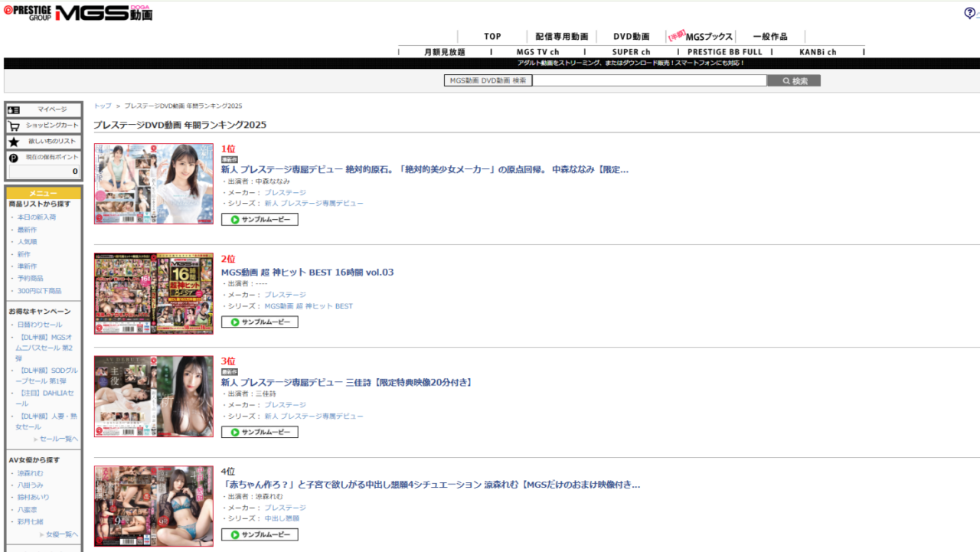This screenshot has width=980, height=552.
Task: Select the 月額見放題 navigation item
Action: pyautogui.click(x=444, y=52)
